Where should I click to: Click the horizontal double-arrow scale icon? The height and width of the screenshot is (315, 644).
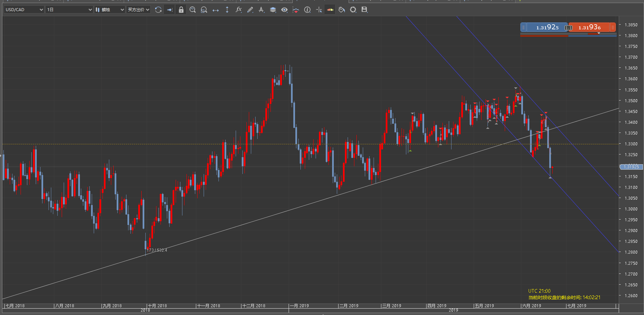pos(215,10)
